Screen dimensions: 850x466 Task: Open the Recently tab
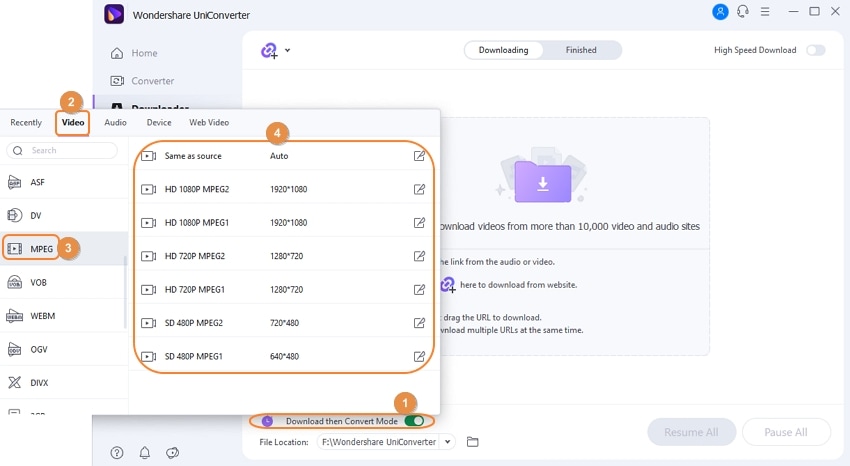pos(26,122)
